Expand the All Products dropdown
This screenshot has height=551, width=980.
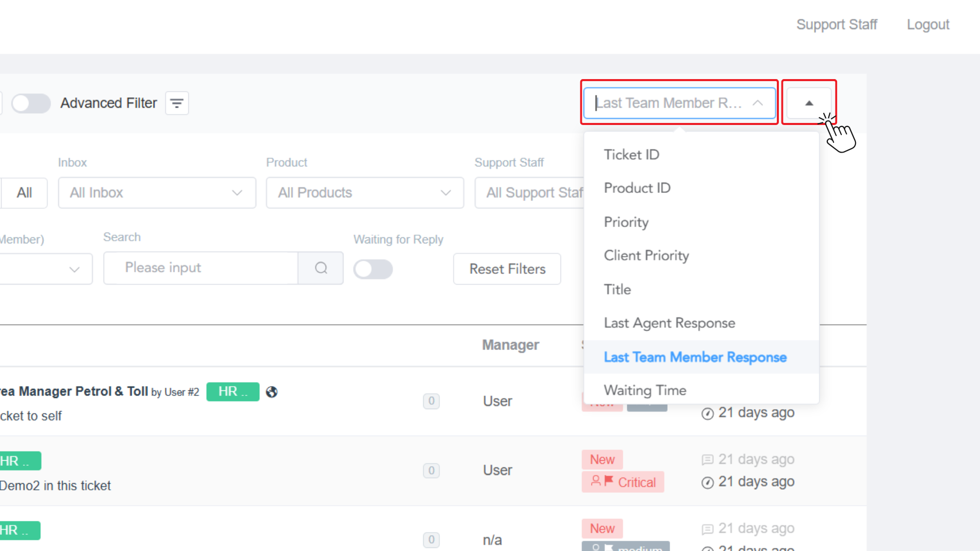[364, 193]
